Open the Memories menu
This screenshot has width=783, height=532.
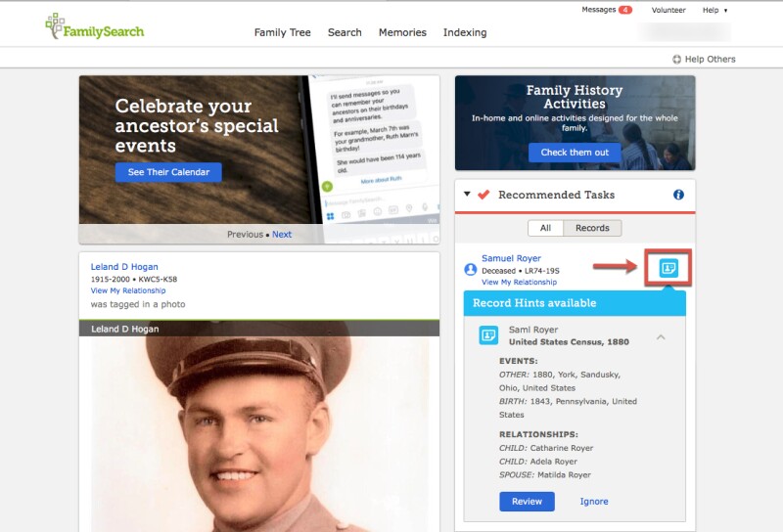[402, 32]
